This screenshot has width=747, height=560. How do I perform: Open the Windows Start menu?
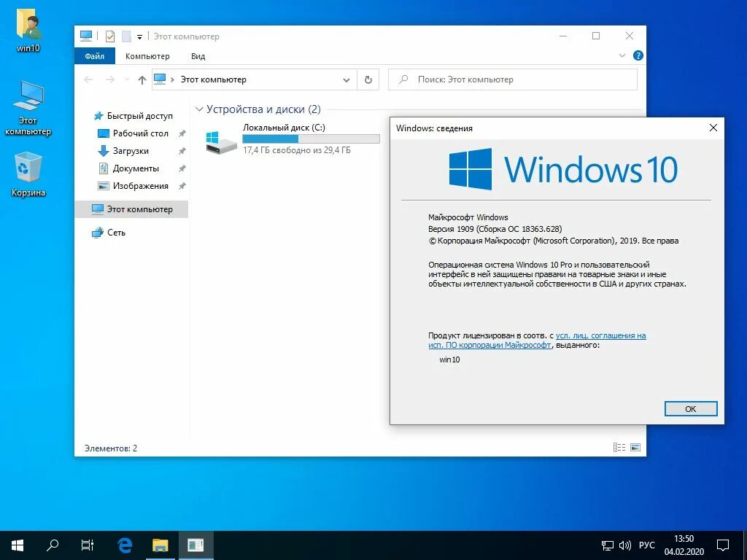click(18, 545)
